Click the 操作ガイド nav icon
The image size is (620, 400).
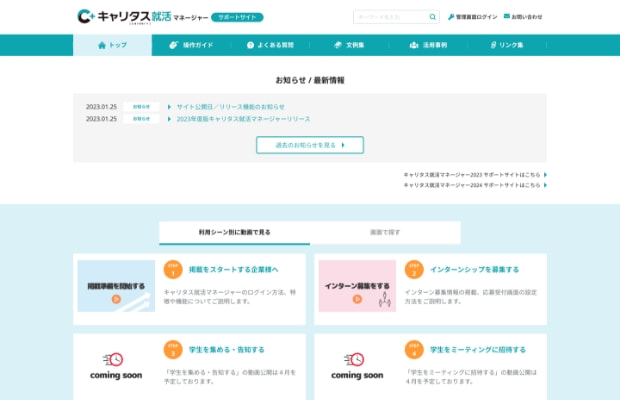tap(174, 45)
